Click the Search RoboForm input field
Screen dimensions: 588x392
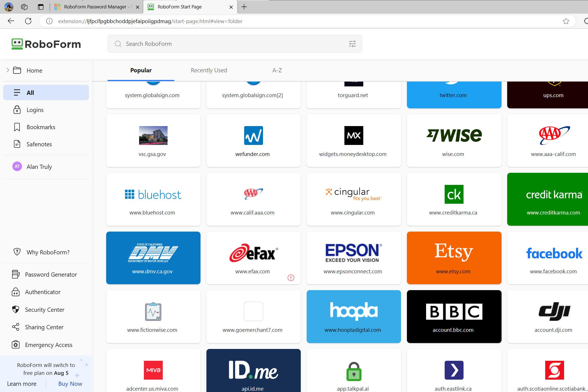pos(234,44)
